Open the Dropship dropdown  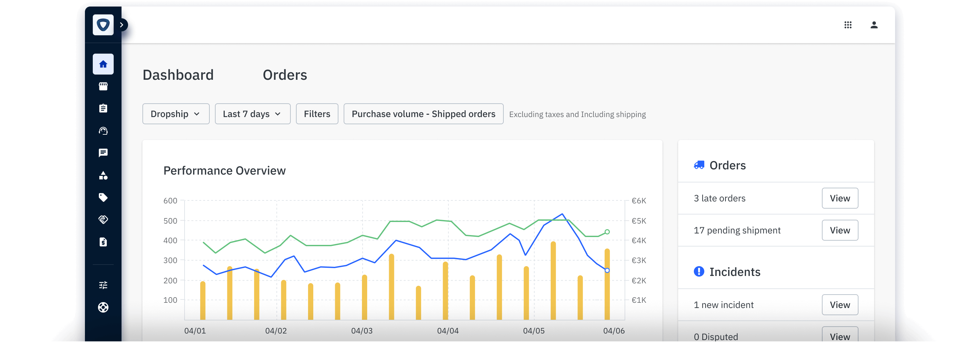[176, 114]
